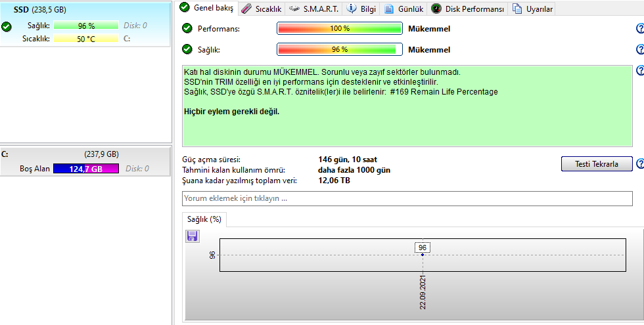
Task: Click the comment field Yorum eklemek için tıklayın
Action: tap(407, 198)
